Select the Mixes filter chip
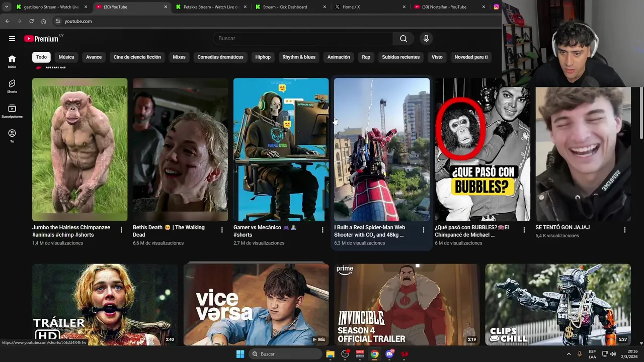The image size is (644, 362). coord(179,57)
